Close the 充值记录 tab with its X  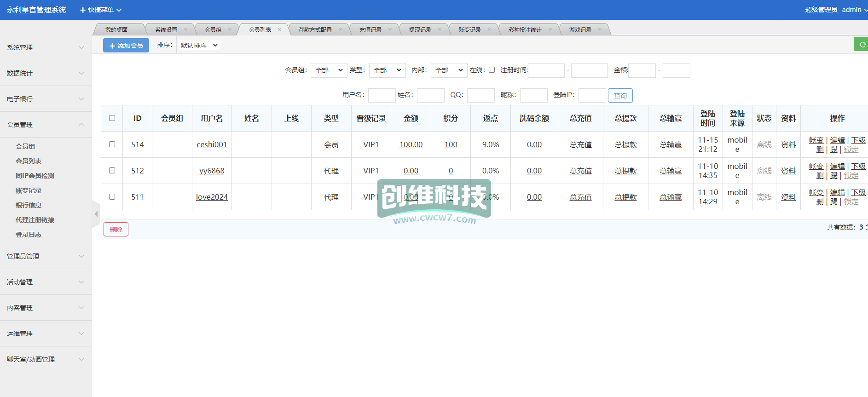[390, 29]
